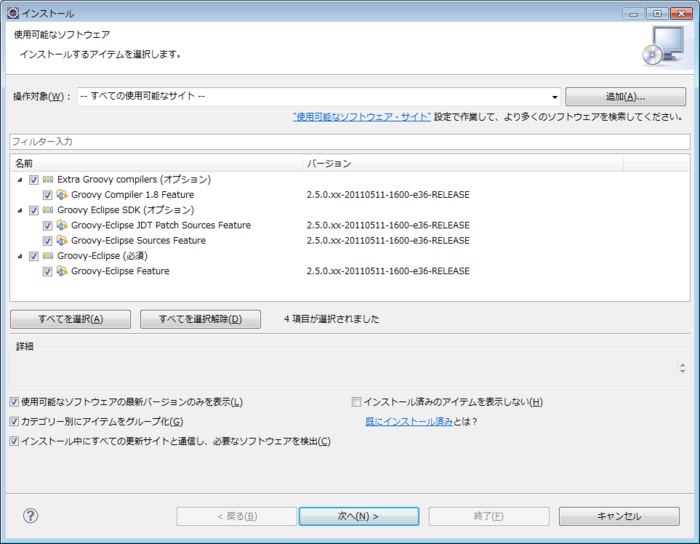
Task: Click the キャンセル button
Action: [x=619, y=516]
